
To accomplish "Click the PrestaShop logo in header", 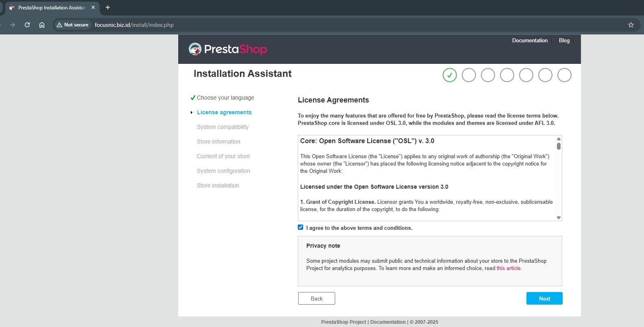I will (x=228, y=49).
